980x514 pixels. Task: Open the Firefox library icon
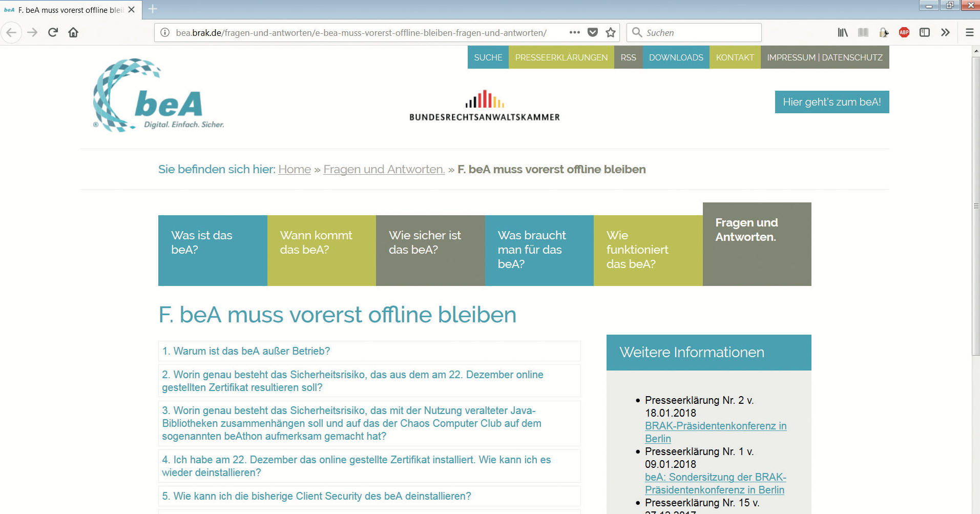click(842, 32)
